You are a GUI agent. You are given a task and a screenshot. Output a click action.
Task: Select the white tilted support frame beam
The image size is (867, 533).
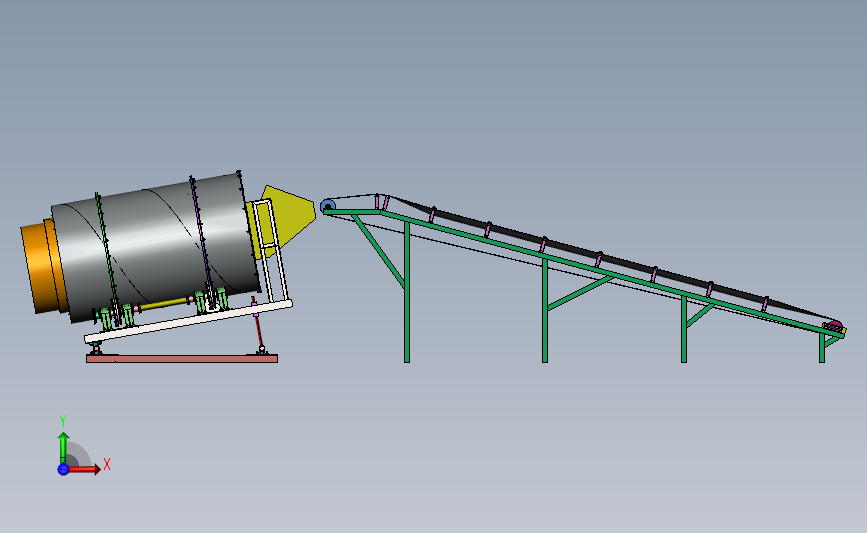(188, 321)
